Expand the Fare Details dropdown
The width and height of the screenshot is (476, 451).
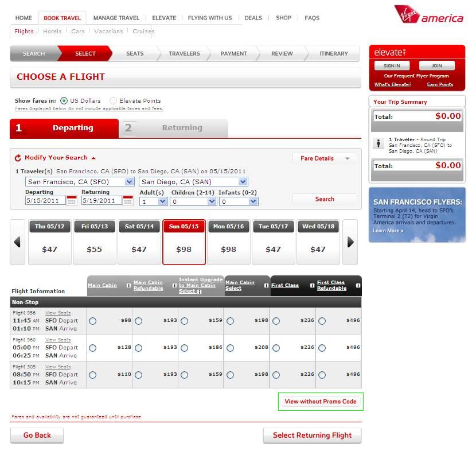pos(325,158)
